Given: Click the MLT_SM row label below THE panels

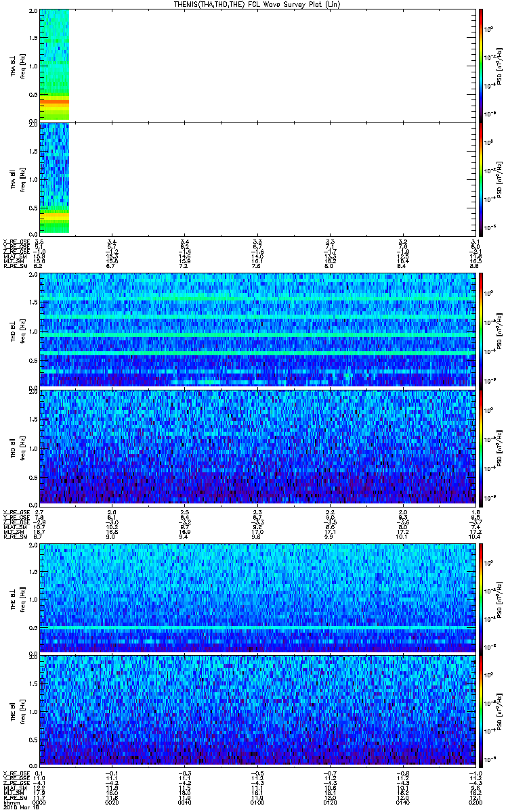Looking at the screenshot, I should click(13, 792).
